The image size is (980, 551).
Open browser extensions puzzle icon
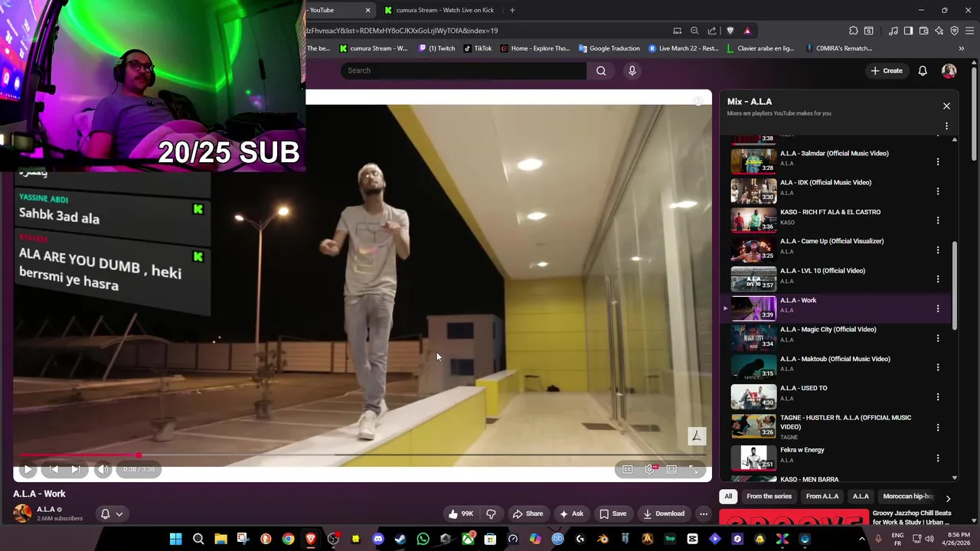point(854,31)
